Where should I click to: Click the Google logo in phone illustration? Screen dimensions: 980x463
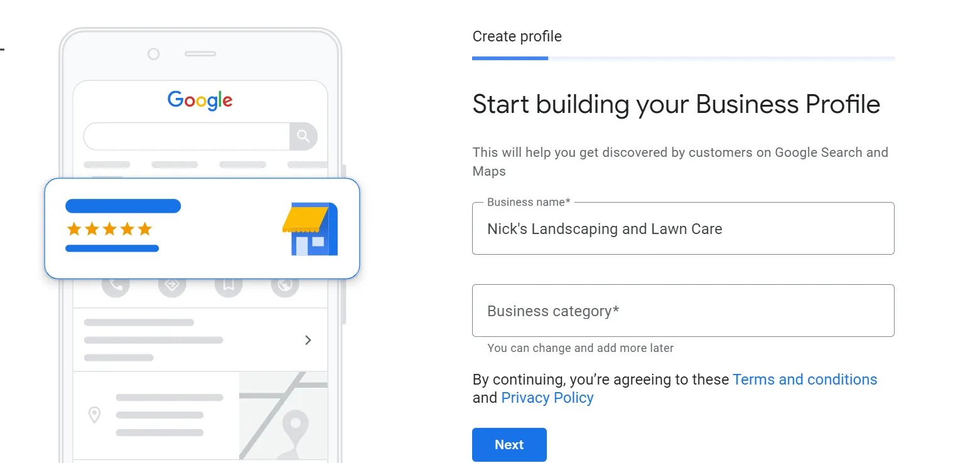point(200,100)
